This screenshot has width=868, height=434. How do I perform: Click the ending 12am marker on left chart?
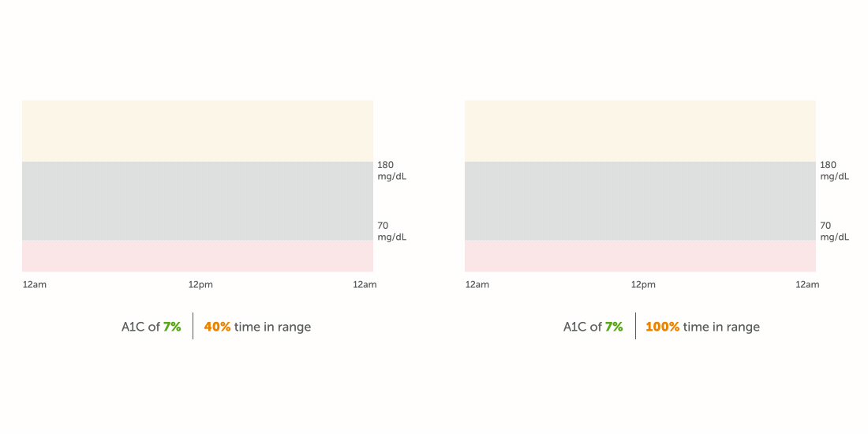(365, 285)
